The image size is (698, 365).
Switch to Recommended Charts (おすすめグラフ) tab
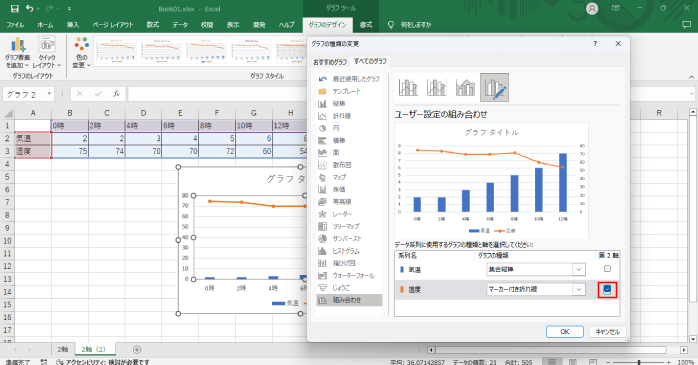(x=330, y=62)
